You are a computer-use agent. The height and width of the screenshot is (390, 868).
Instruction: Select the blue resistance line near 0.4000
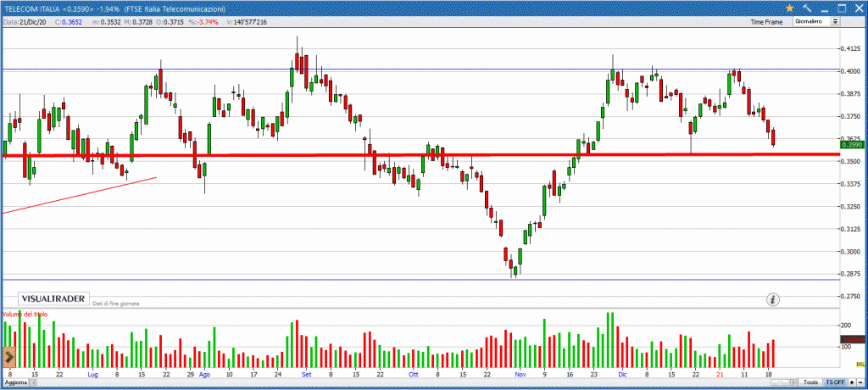click(420, 70)
